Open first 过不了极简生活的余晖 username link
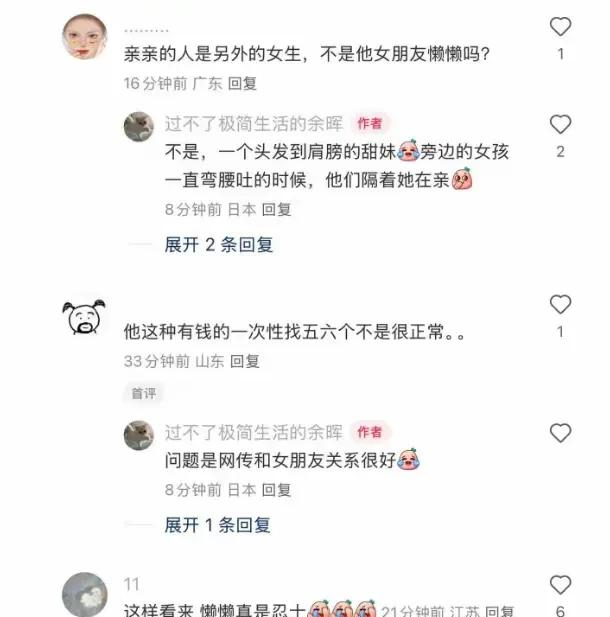 (x=254, y=124)
